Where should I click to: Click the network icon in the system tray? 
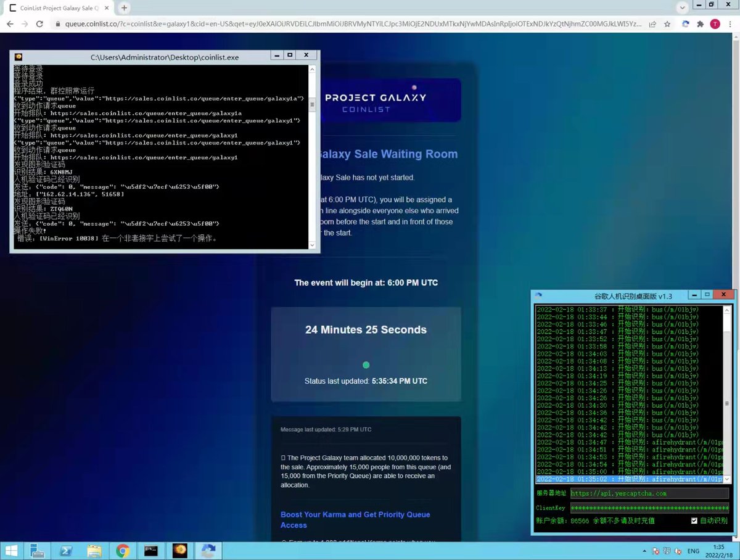666,551
